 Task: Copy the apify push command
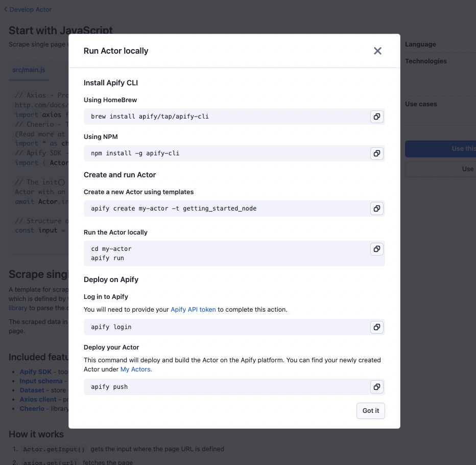[376, 387]
